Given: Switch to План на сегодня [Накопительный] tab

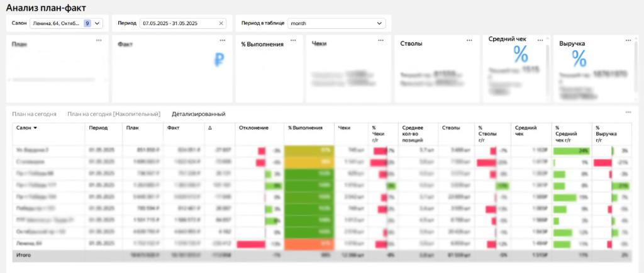Looking at the screenshot, I should [114, 114].
